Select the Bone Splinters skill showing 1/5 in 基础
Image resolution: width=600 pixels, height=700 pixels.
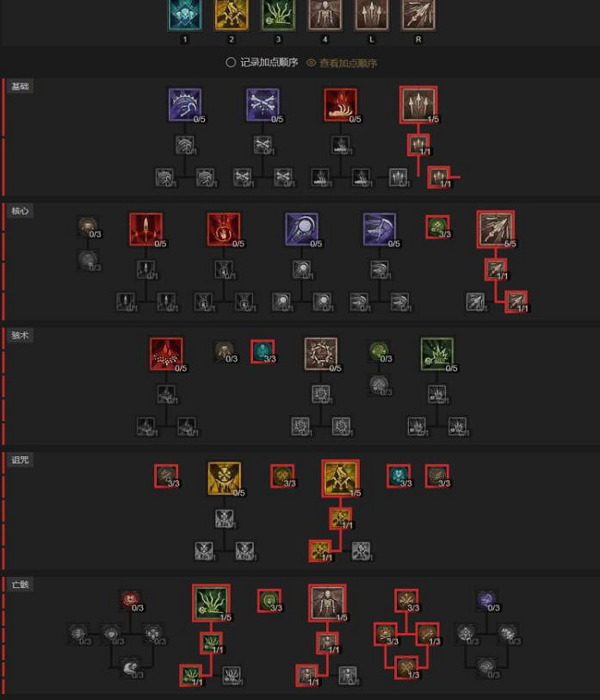[418, 105]
